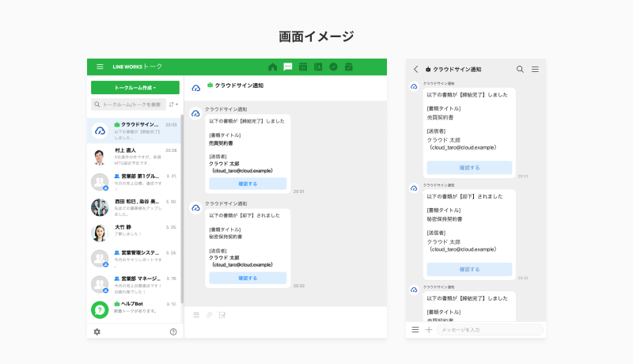Image resolution: width=633 pixels, height=364 pixels.
Task: Select the クラウドサイン通知 chat in the list
Action: pyautogui.click(x=134, y=131)
